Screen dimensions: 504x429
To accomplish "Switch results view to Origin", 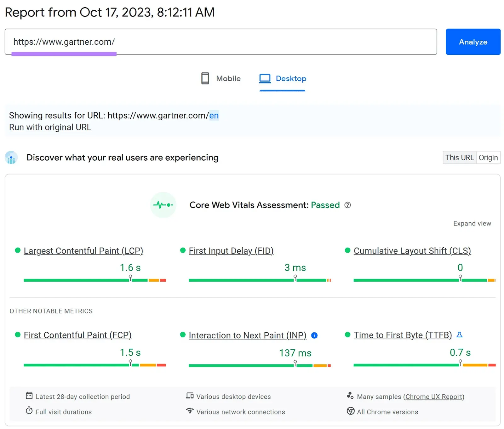I will click(x=488, y=157).
